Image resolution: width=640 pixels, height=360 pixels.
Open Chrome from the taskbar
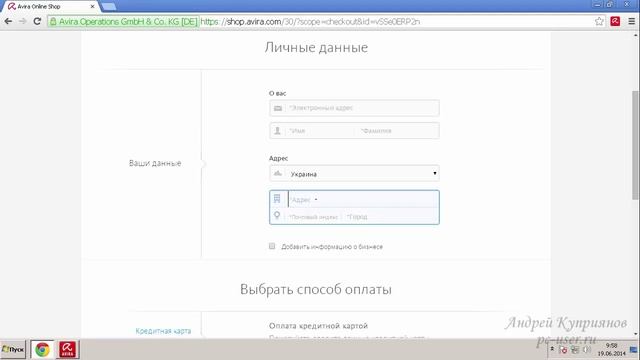click(x=42, y=349)
